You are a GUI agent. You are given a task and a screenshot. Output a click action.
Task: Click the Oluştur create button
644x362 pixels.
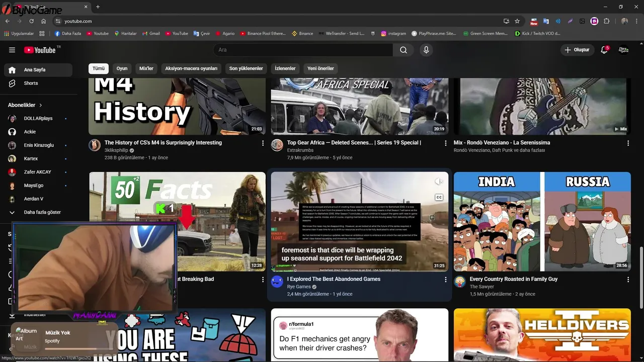[577, 50]
